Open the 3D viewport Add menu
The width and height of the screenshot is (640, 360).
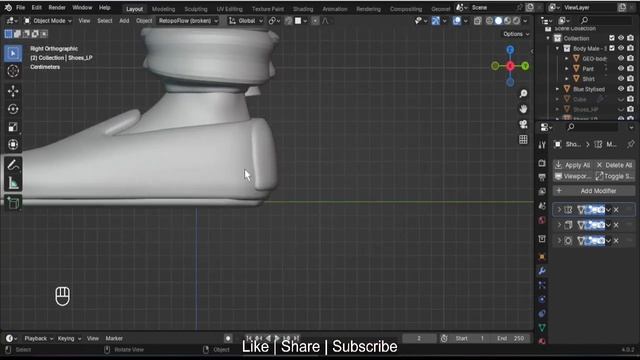tap(124, 21)
